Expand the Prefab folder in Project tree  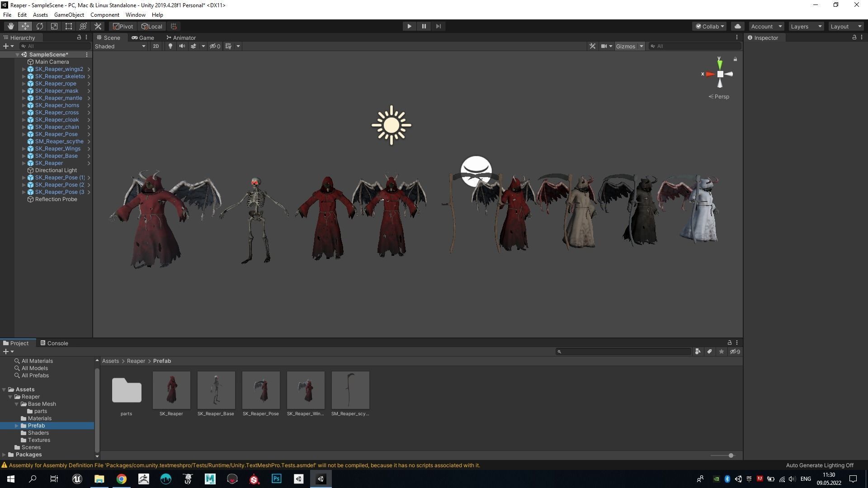pos(17,426)
